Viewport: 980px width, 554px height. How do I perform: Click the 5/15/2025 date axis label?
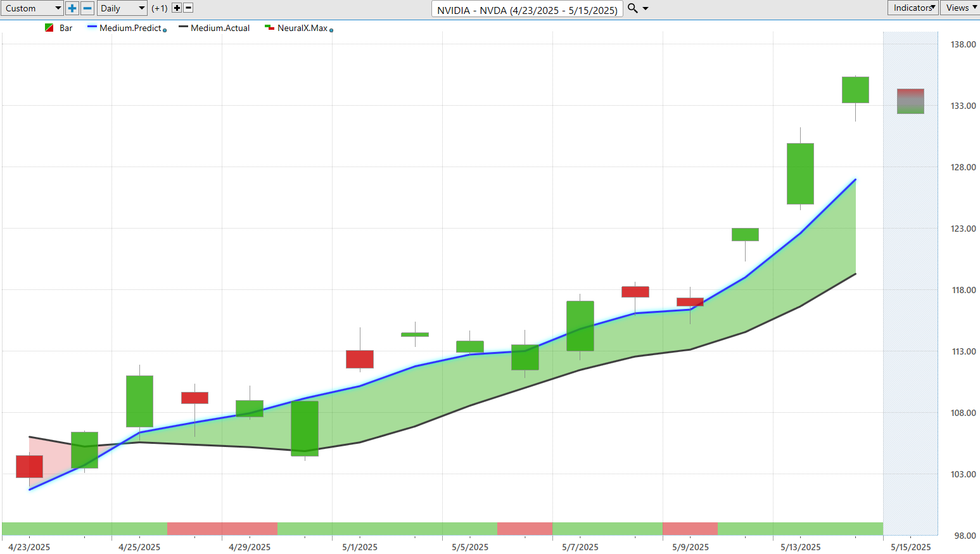[910, 547]
